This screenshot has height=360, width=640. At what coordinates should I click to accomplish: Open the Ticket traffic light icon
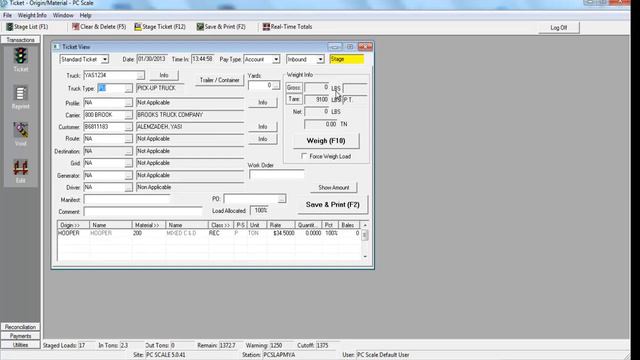point(20,59)
